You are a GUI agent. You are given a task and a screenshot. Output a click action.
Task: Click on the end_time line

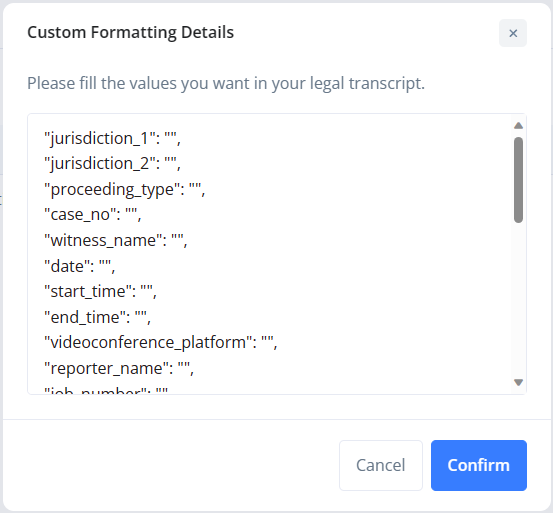98,317
